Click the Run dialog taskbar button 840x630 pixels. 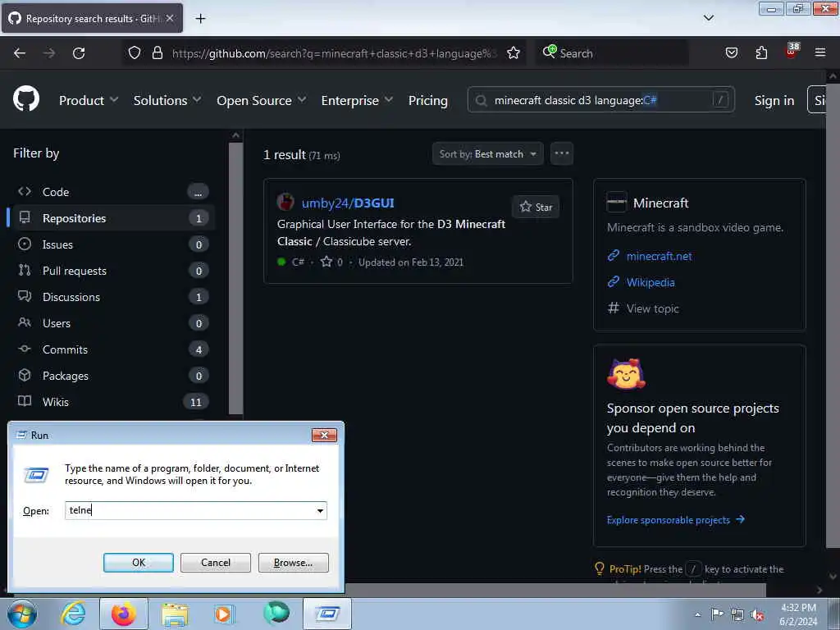coord(327,614)
